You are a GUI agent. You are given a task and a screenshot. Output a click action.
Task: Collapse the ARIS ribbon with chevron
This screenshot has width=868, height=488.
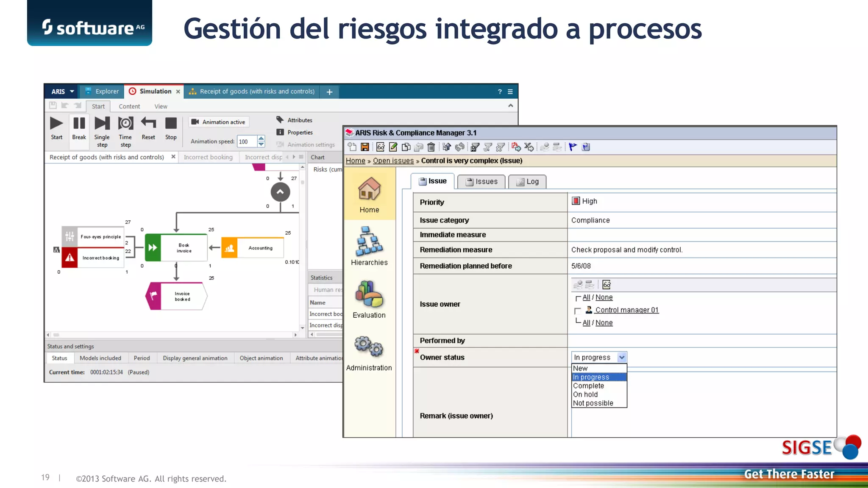(511, 105)
